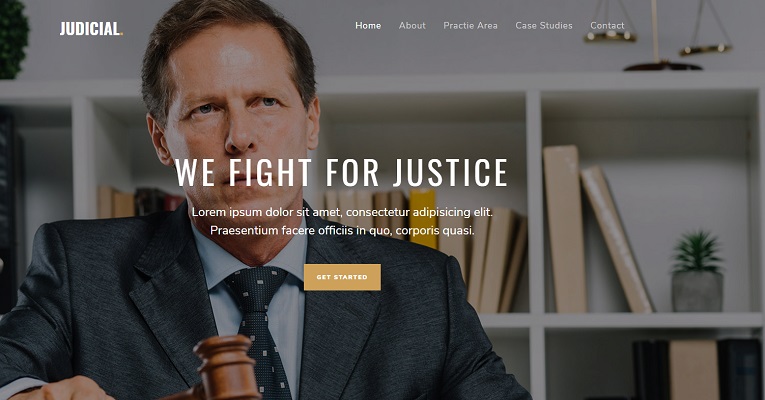Click the JUDICIAL logo
Screen dimensions: 765x400
tap(91, 29)
